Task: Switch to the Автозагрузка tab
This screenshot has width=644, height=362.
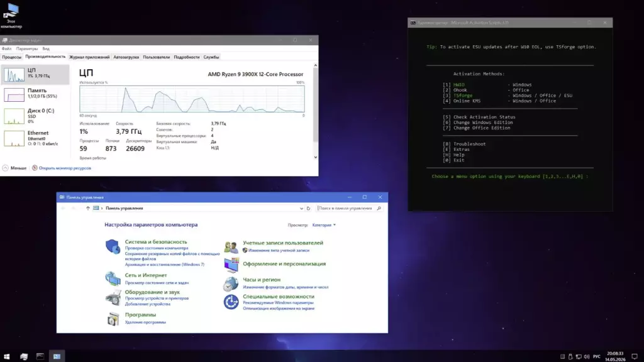Action: point(126,57)
